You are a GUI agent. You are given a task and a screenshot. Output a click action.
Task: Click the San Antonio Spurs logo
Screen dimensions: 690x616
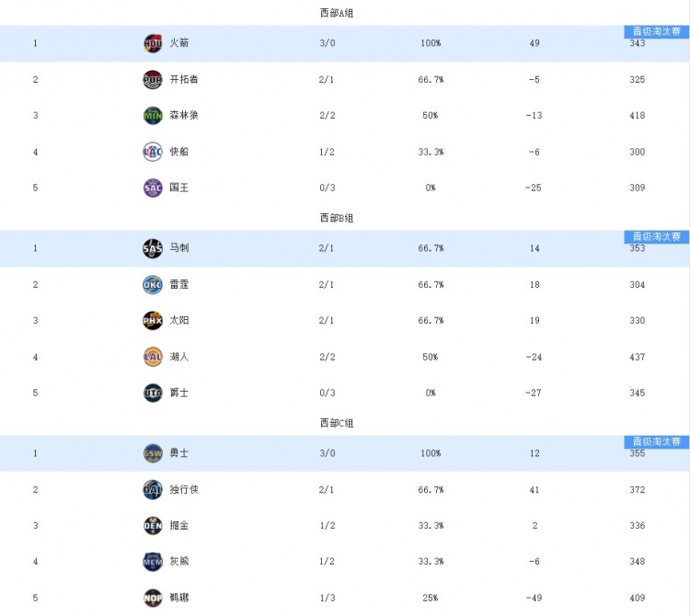(153, 248)
